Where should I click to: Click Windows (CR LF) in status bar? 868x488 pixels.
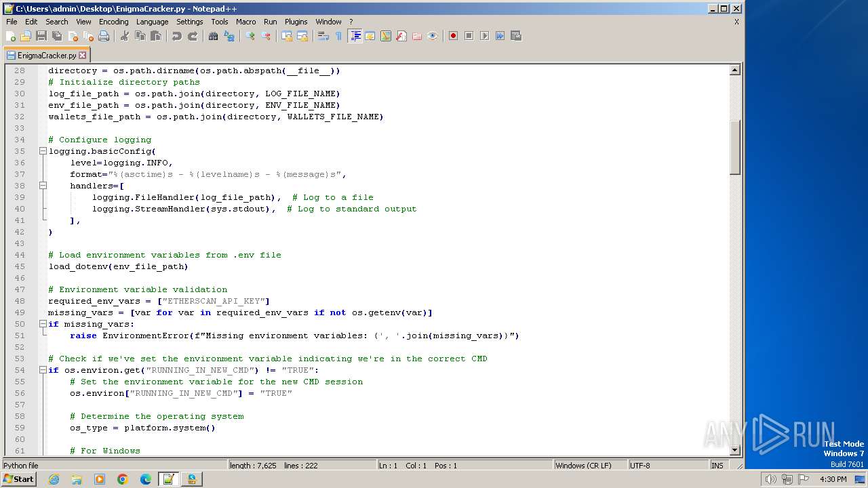(x=583, y=466)
